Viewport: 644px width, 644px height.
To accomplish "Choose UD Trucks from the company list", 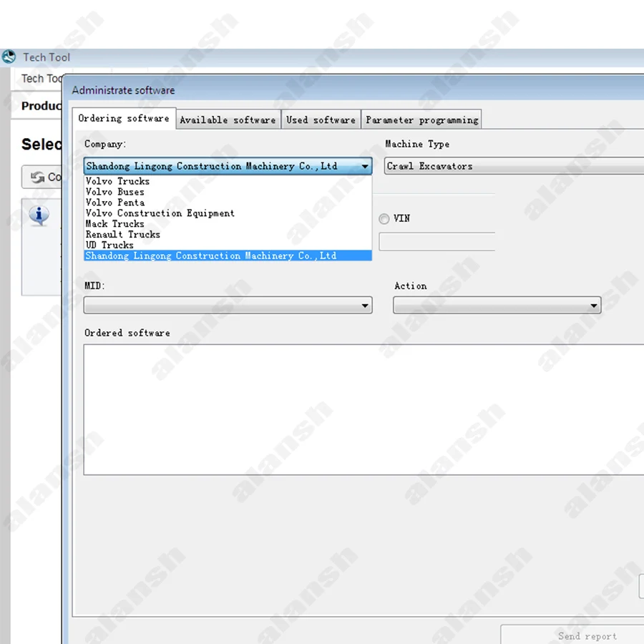I will click(x=228, y=245).
